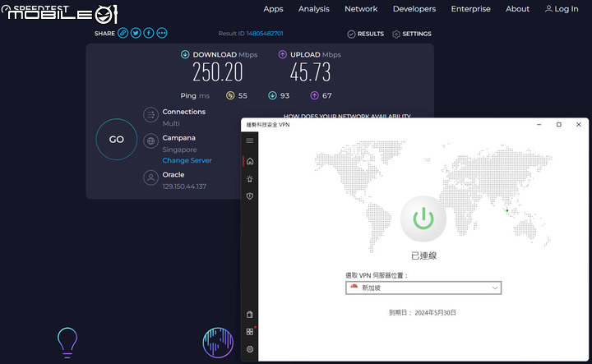Open the Apps menu
592x364 pixels.
[273, 9]
